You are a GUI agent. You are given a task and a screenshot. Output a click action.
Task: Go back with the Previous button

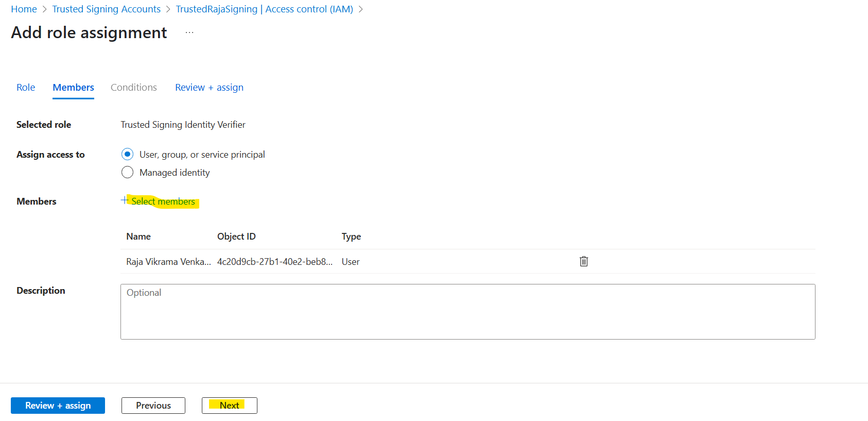[x=153, y=406]
